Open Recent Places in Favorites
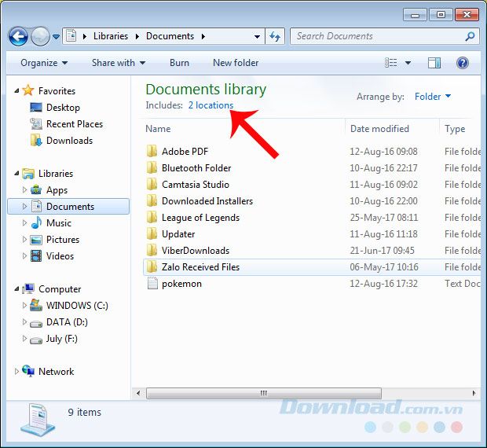 point(75,124)
